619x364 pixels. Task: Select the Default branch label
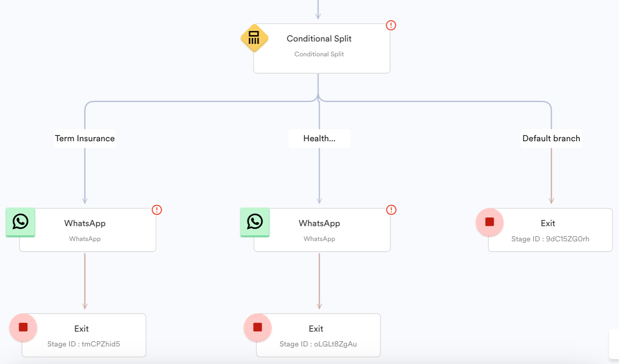pos(551,139)
